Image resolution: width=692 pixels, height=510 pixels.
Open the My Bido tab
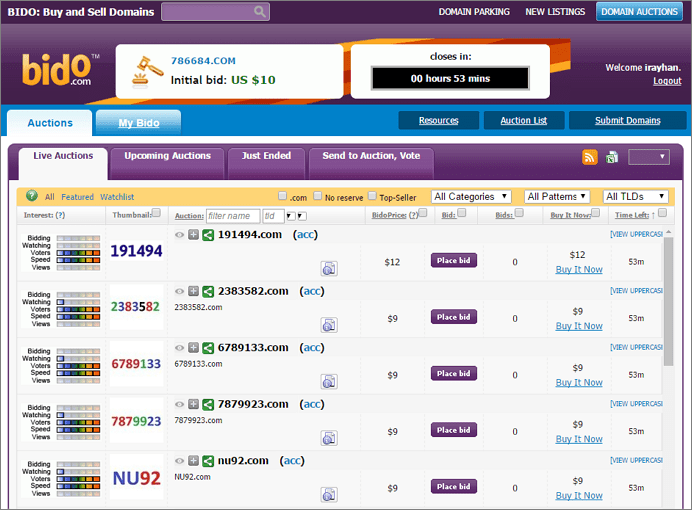139,123
